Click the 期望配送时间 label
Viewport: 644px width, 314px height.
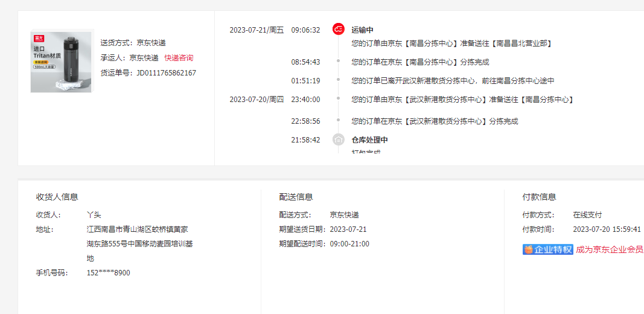point(303,244)
